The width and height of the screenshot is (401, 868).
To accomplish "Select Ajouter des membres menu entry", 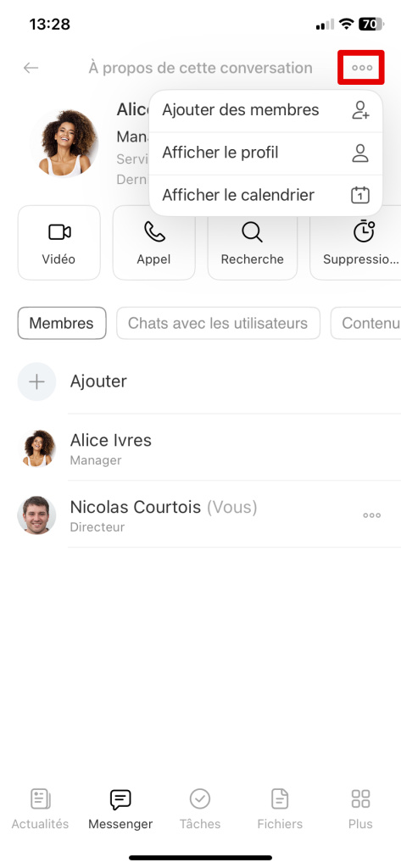I will tap(266, 110).
